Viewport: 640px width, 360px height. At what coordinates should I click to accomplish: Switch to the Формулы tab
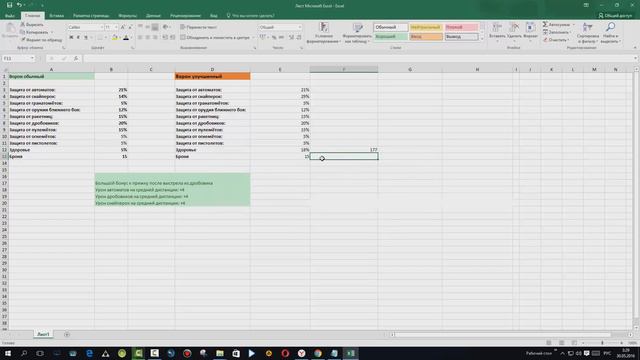coord(128,16)
